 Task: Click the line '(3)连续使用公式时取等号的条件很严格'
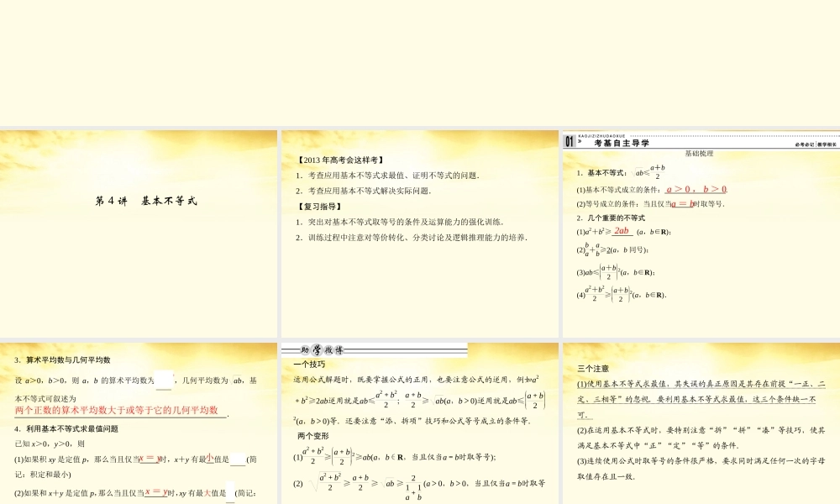pyautogui.click(x=701, y=460)
